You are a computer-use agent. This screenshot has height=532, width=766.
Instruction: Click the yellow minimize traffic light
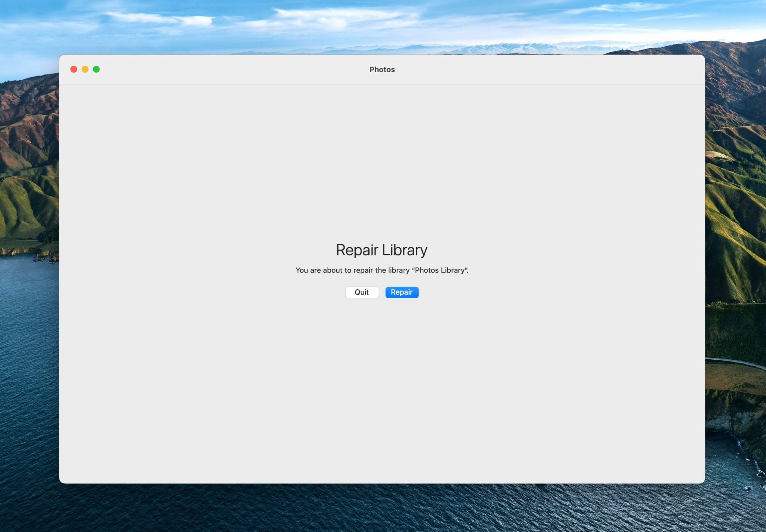click(85, 69)
